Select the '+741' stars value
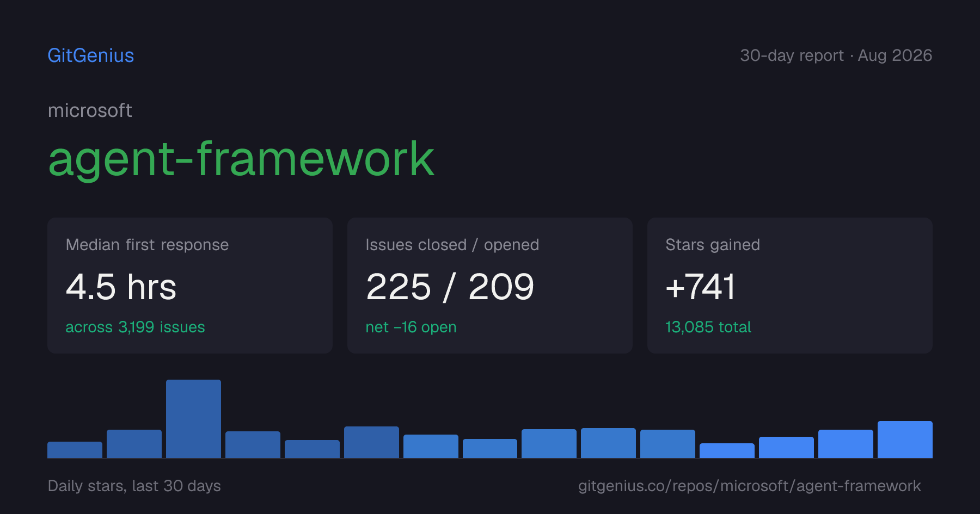Image resolution: width=980 pixels, height=514 pixels. [x=700, y=287]
